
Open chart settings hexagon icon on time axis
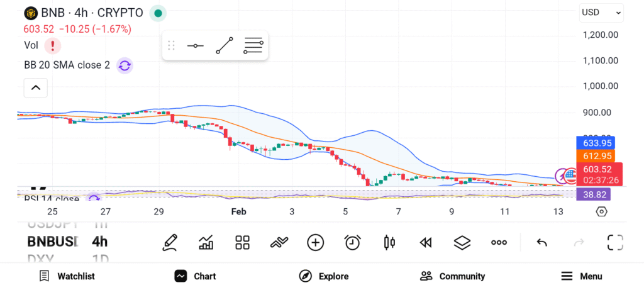(601, 211)
